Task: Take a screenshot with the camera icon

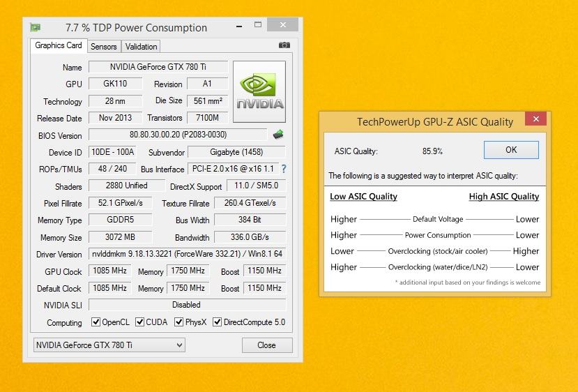Action: click(284, 45)
